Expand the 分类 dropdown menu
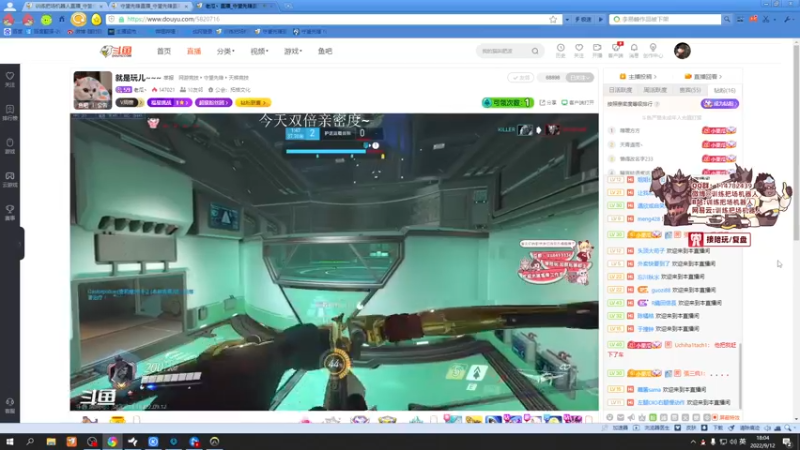This screenshot has width=800, height=450. click(226, 51)
